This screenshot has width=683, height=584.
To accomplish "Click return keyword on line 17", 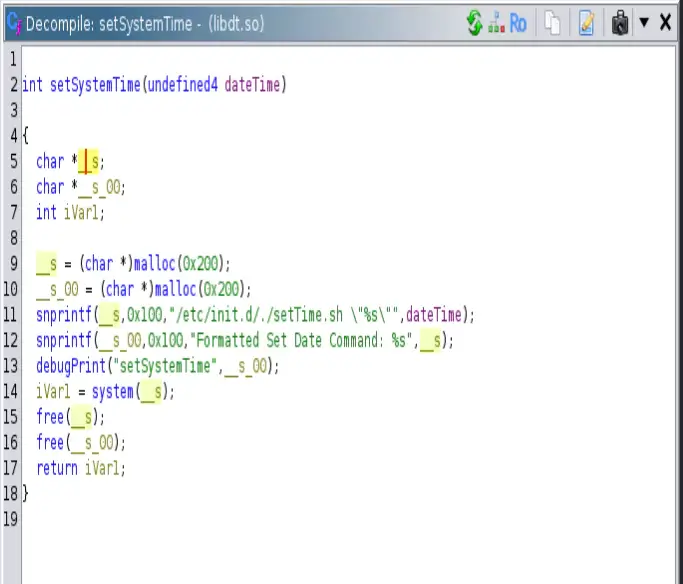I will pos(57,468).
